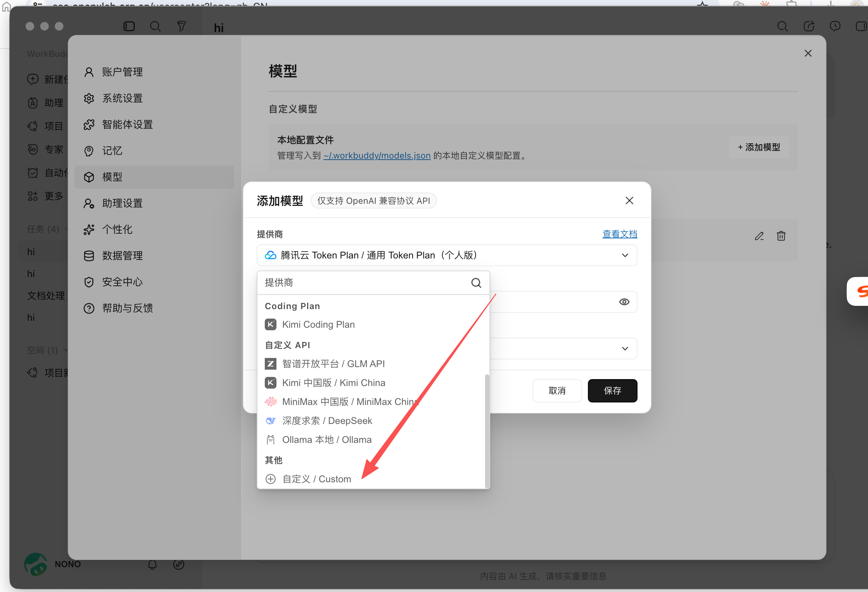Image resolution: width=868 pixels, height=592 pixels.
Task: Click the magnifier icon in provider search
Action: click(x=476, y=283)
